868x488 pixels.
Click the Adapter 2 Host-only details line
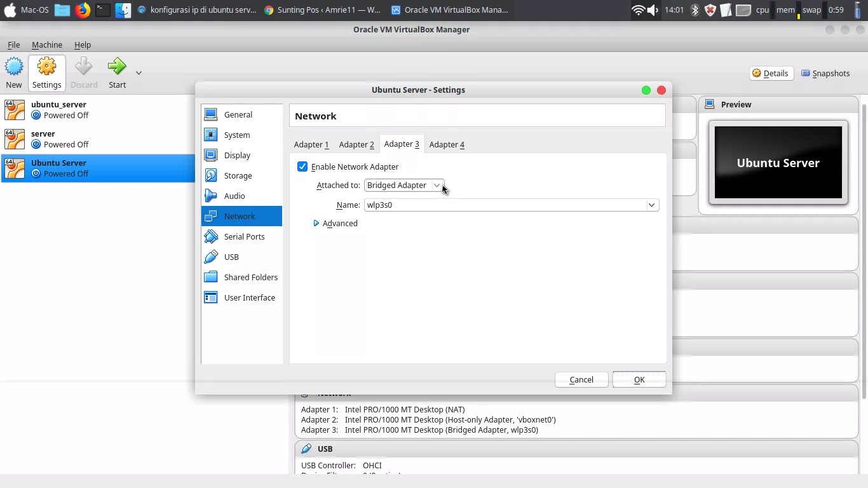pos(428,419)
